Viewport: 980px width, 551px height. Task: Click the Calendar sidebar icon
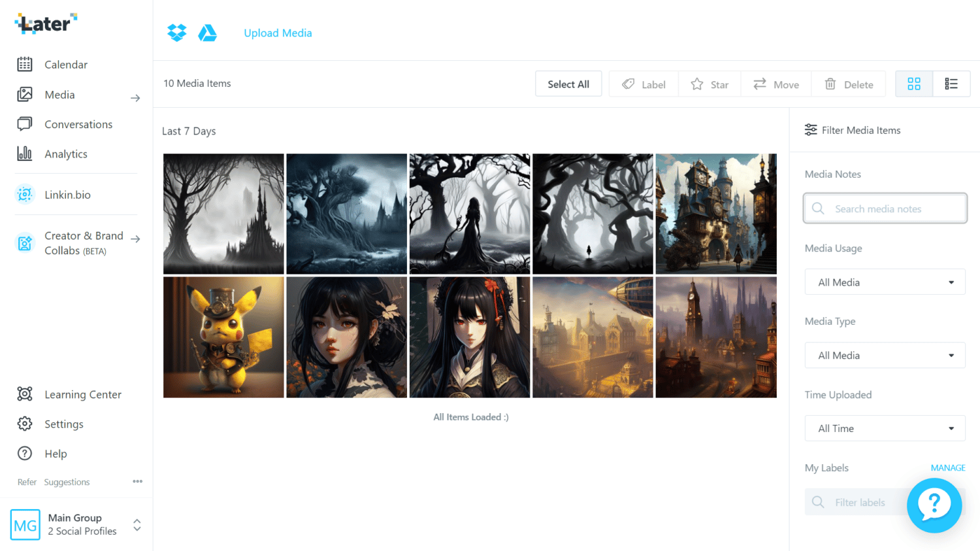click(x=25, y=64)
